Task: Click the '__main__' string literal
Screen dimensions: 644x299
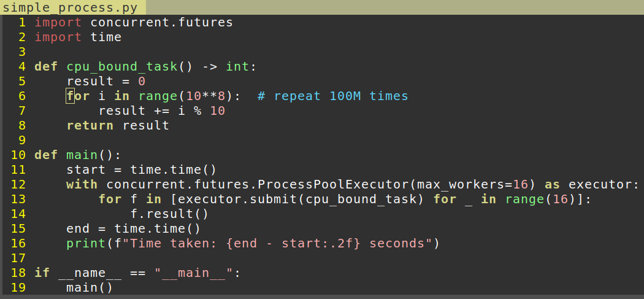Action: 194,273
